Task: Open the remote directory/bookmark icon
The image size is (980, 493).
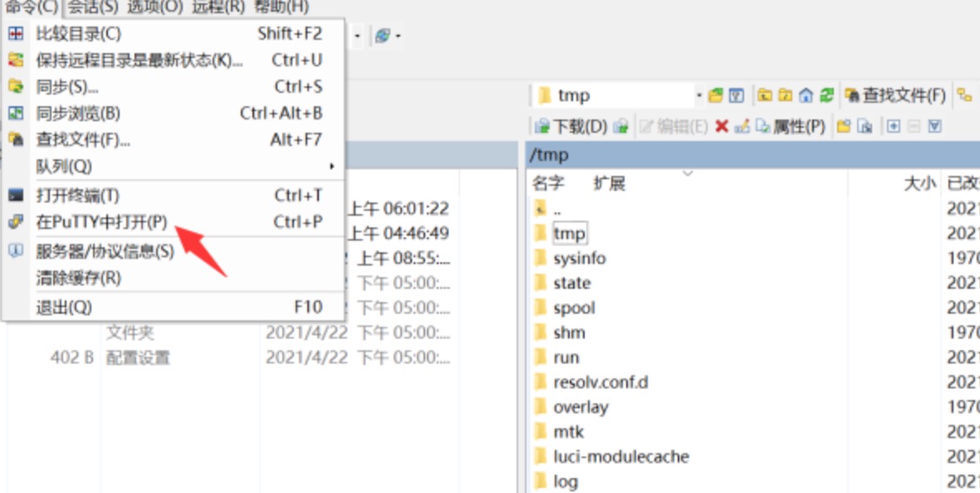Action: pyautogui.click(x=716, y=95)
